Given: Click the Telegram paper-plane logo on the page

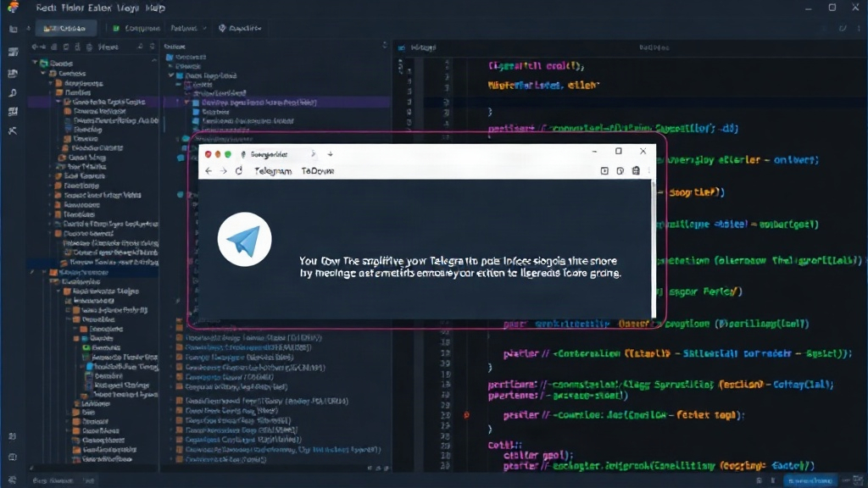Looking at the screenshot, I should 245,240.
